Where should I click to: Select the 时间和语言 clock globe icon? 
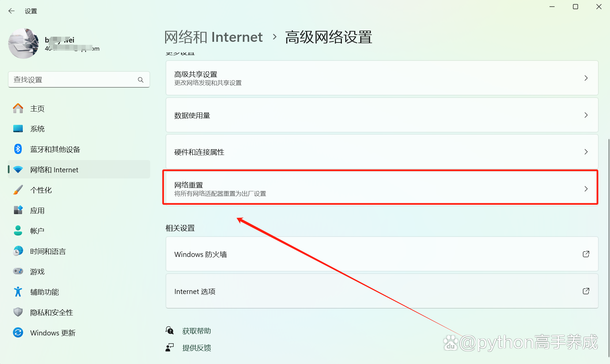tap(18, 251)
